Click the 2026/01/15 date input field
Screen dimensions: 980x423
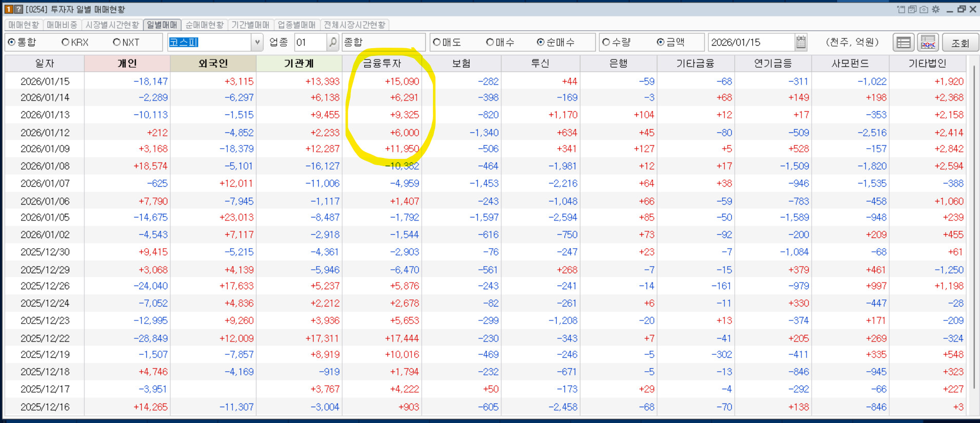(751, 42)
